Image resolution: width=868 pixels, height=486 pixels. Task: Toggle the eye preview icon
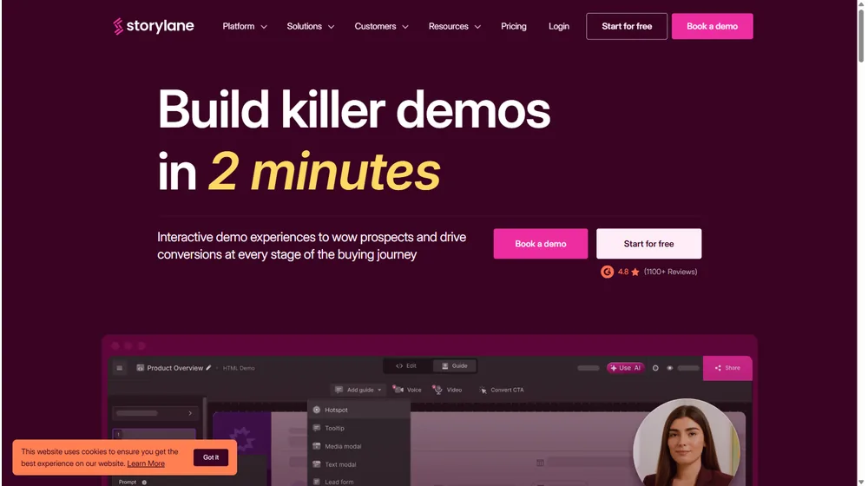pyautogui.click(x=670, y=368)
